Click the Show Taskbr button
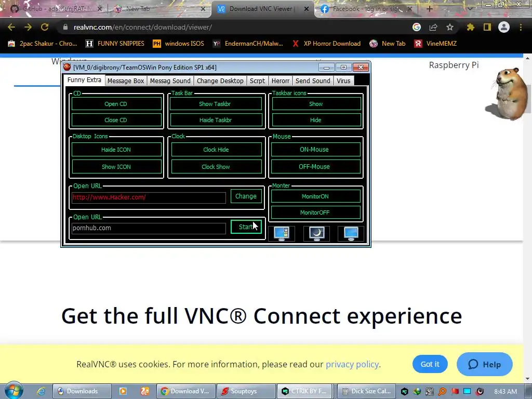Viewport: 532px width, 399px height. pyautogui.click(x=215, y=104)
